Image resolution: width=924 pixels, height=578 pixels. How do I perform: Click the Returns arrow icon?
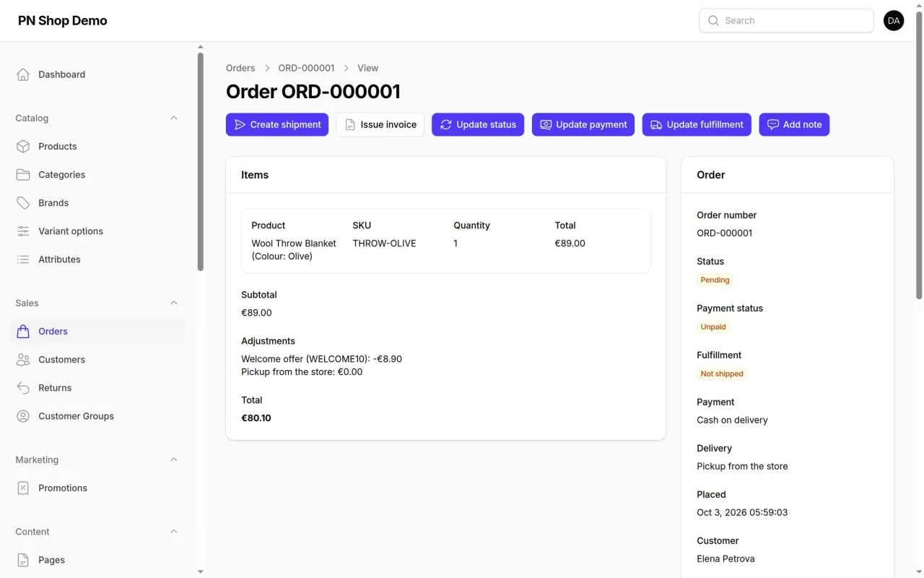click(23, 388)
